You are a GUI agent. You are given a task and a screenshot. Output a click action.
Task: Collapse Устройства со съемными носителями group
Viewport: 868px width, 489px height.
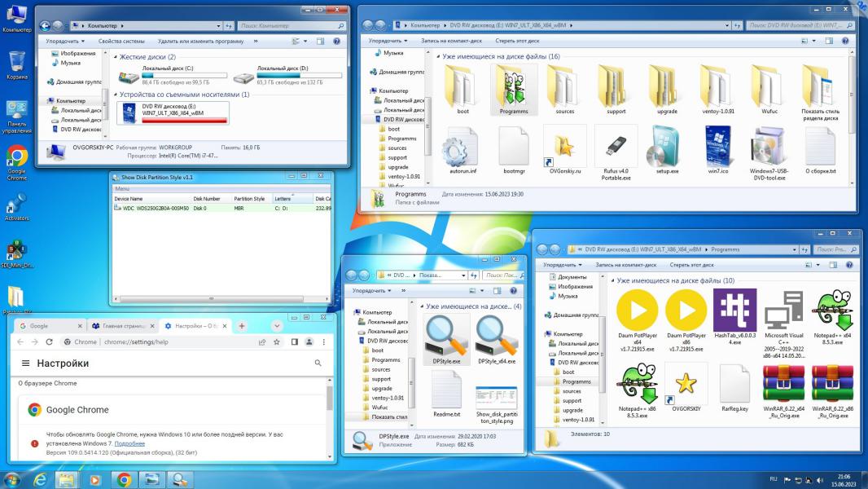[x=116, y=95]
